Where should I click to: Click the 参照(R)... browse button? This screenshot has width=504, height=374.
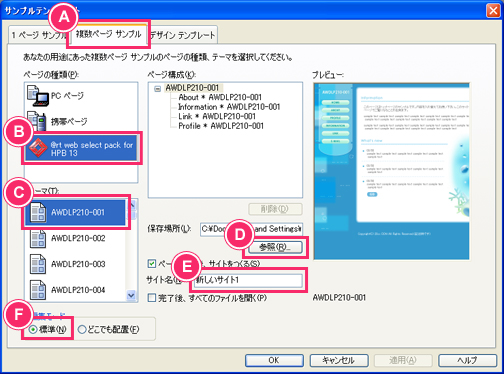275,247
